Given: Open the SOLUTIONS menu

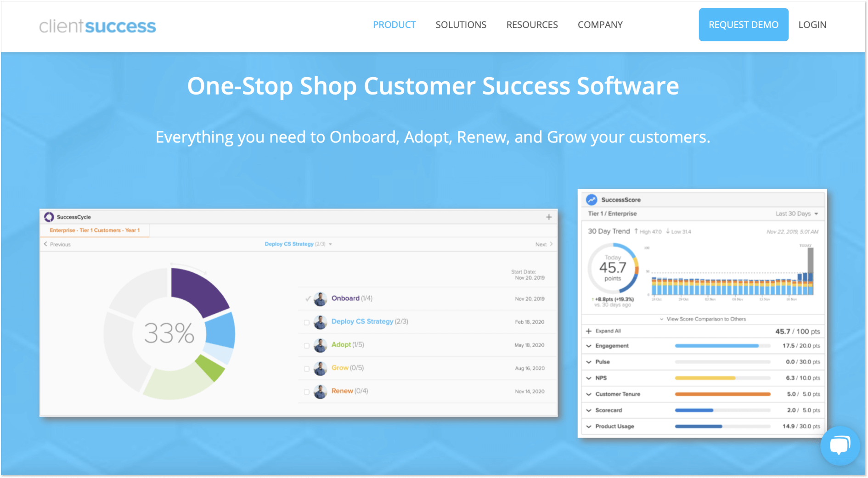Looking at the screenshot, I should click(461, 25).
